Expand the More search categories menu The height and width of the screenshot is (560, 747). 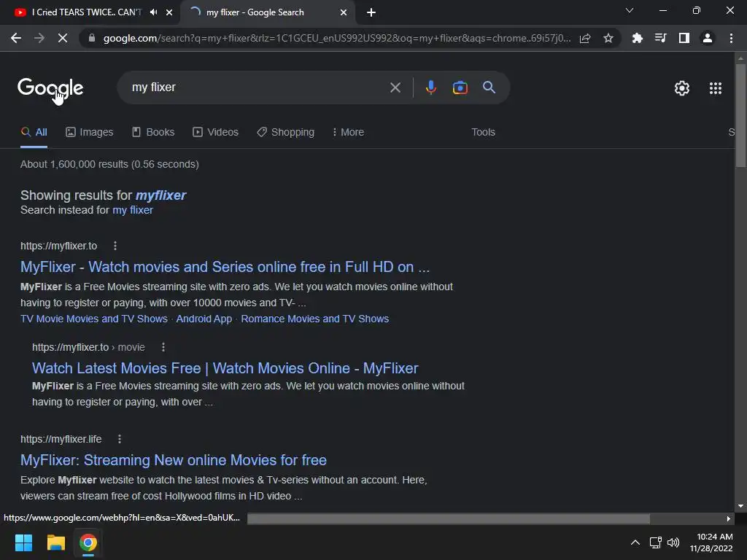point(348,132)
